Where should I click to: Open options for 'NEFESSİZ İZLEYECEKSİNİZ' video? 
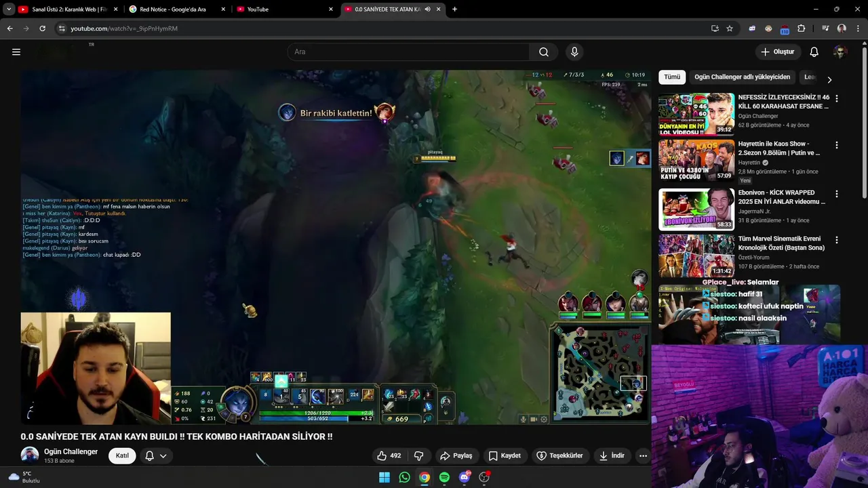836,98
